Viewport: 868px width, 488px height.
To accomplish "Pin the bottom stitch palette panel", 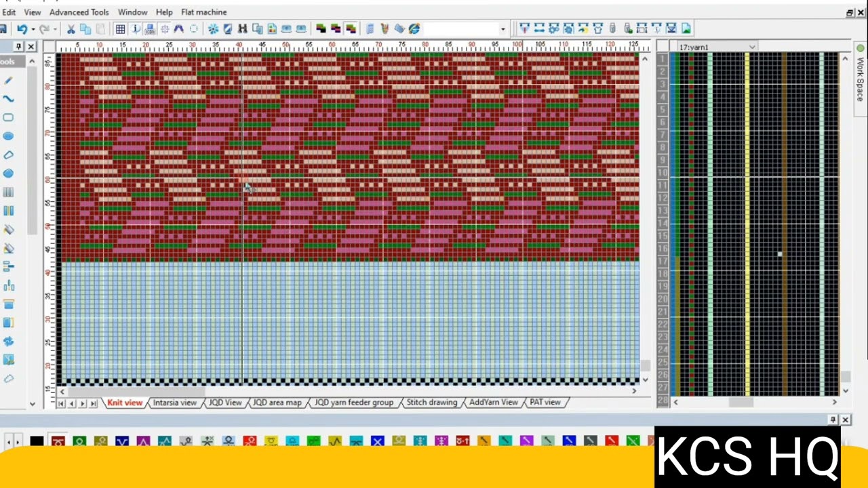I will [833, 420].
